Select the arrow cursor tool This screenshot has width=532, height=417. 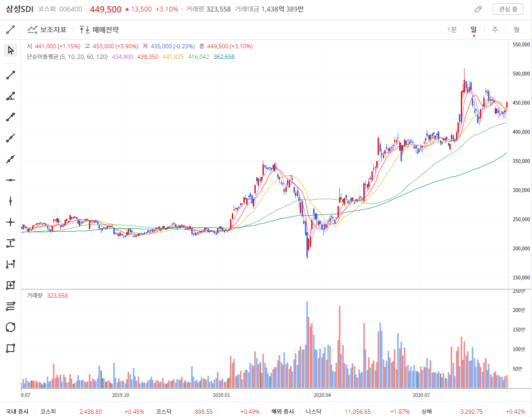(x=11, y=51)
